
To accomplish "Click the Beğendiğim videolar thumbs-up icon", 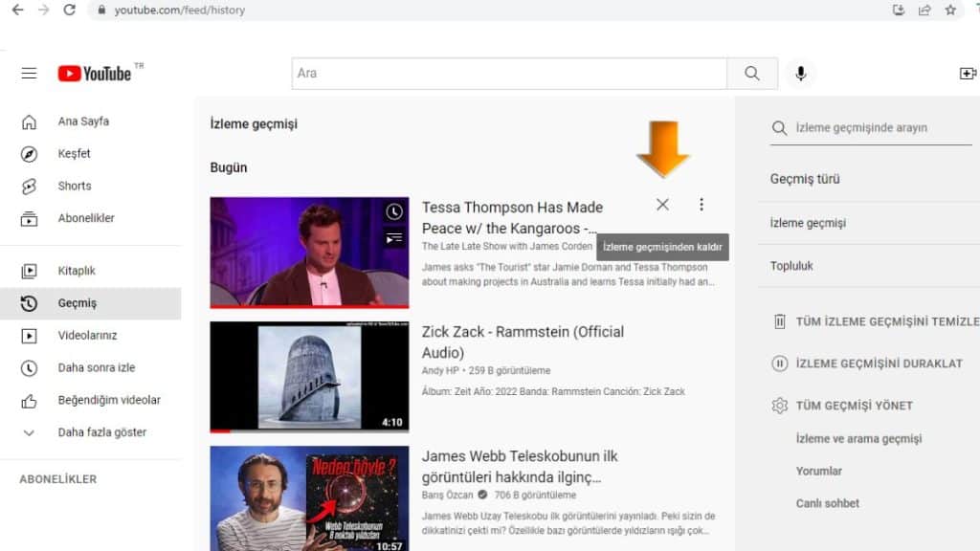I will pos(29,401).
